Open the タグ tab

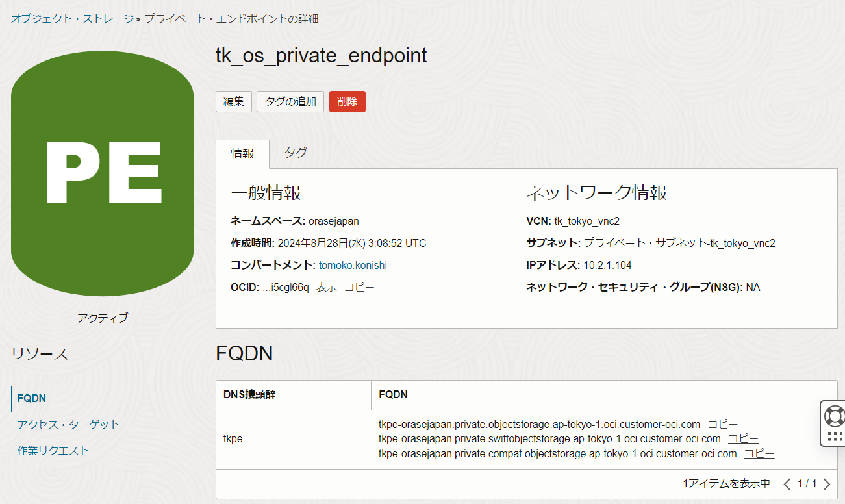296,152
